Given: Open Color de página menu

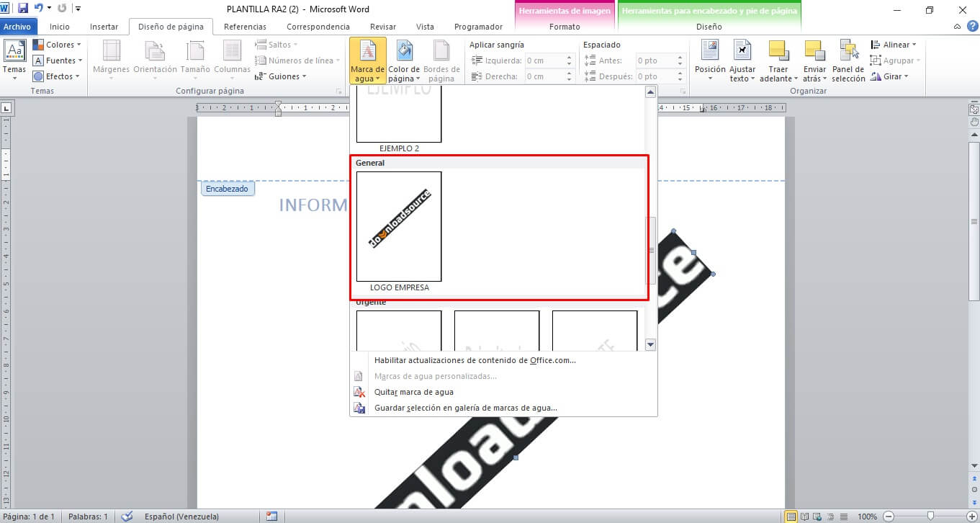Looking at the screenshot, I should (404, 61).
